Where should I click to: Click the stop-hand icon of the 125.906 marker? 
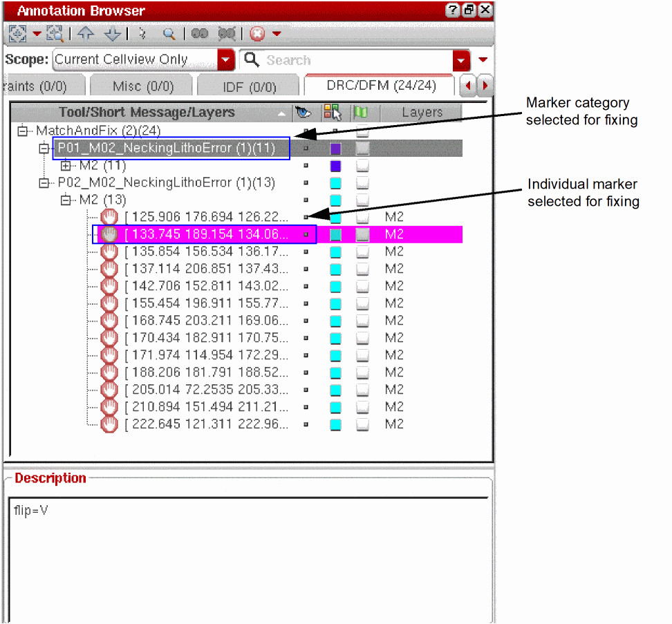click(109, 217)
